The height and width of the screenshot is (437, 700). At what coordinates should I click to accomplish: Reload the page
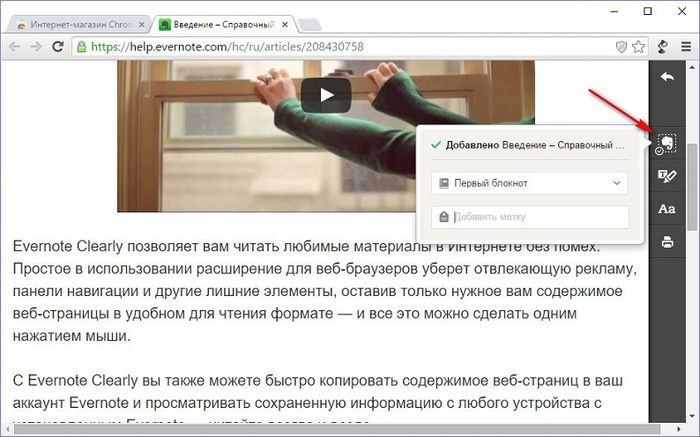tap(58, 46)
